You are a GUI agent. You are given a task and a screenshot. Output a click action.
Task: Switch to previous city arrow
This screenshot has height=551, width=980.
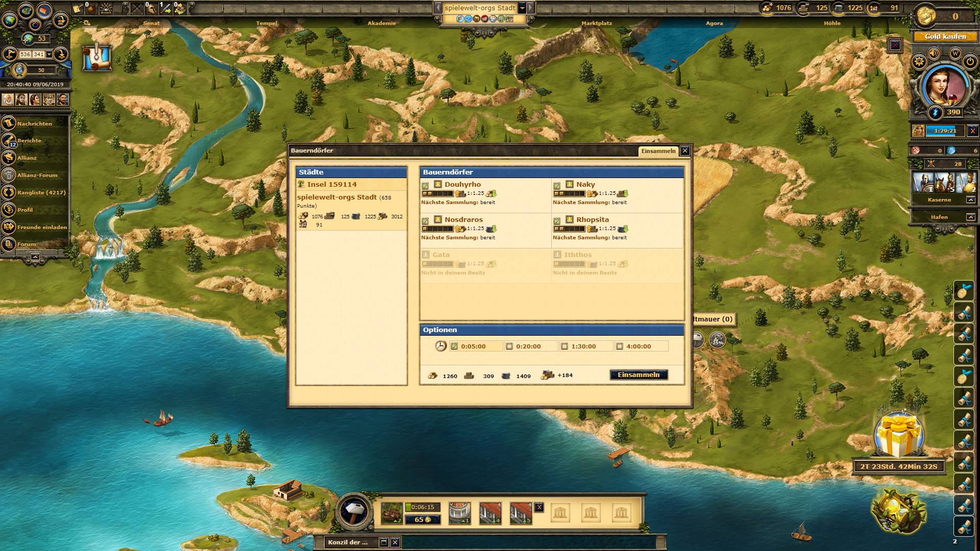(x=437, y=8)
